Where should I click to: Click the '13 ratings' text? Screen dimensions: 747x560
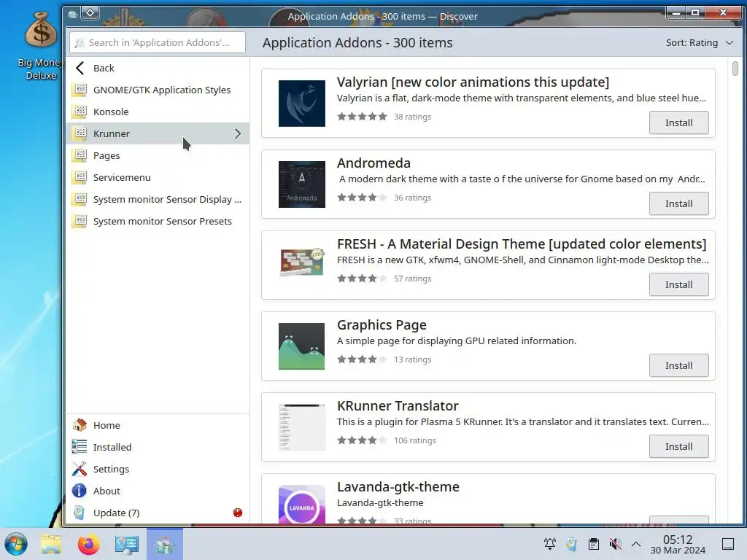coord(413,359)
